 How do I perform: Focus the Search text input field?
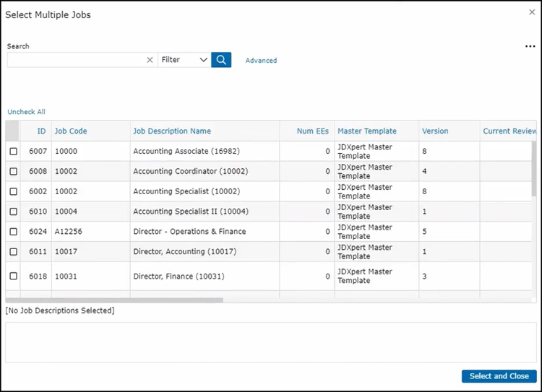(x=76, y=60)
